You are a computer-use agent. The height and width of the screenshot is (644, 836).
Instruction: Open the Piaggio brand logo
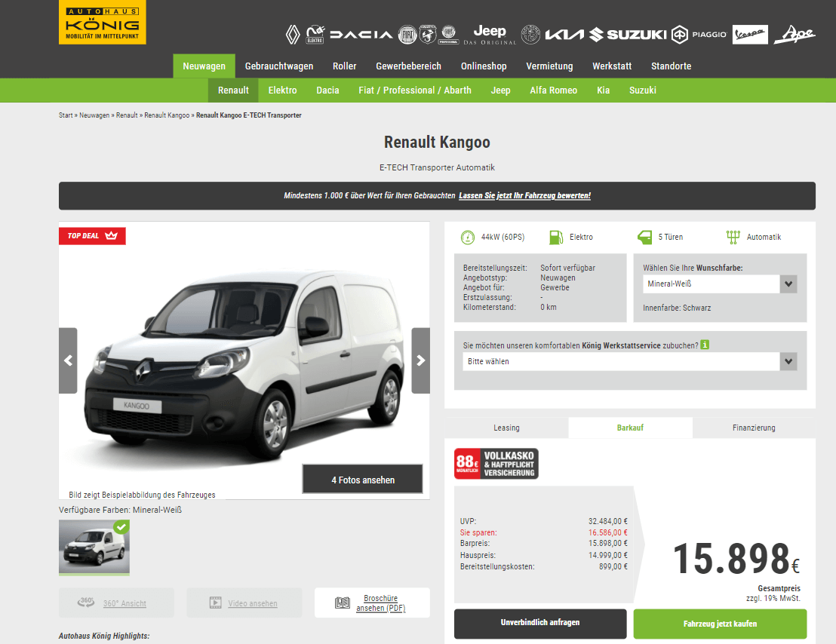tap(699, 35)
